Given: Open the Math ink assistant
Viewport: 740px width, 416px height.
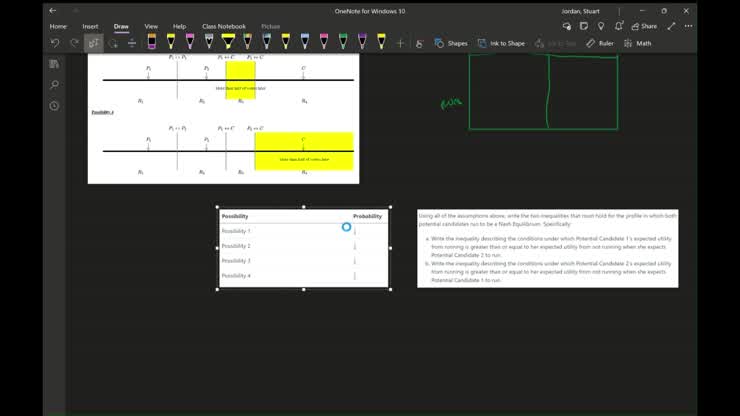Looking at the screenshot, I should click(637, 43).
